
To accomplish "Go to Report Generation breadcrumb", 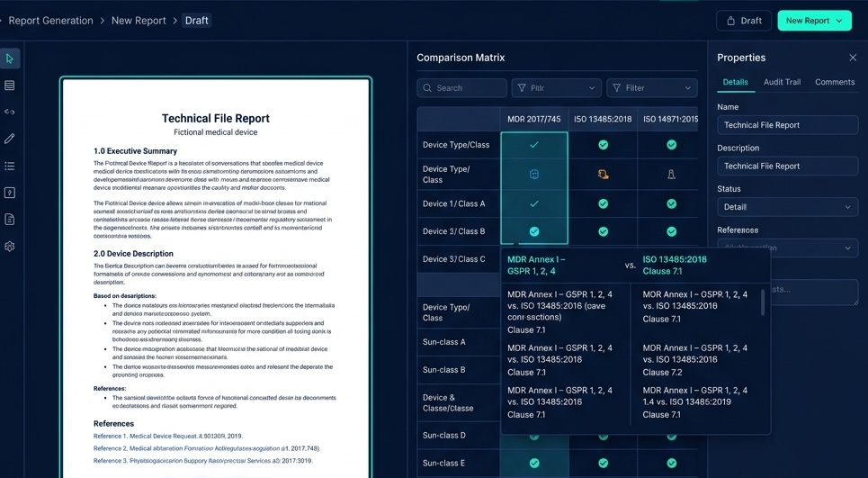I will pyautogui.click(x=50, y=21).
